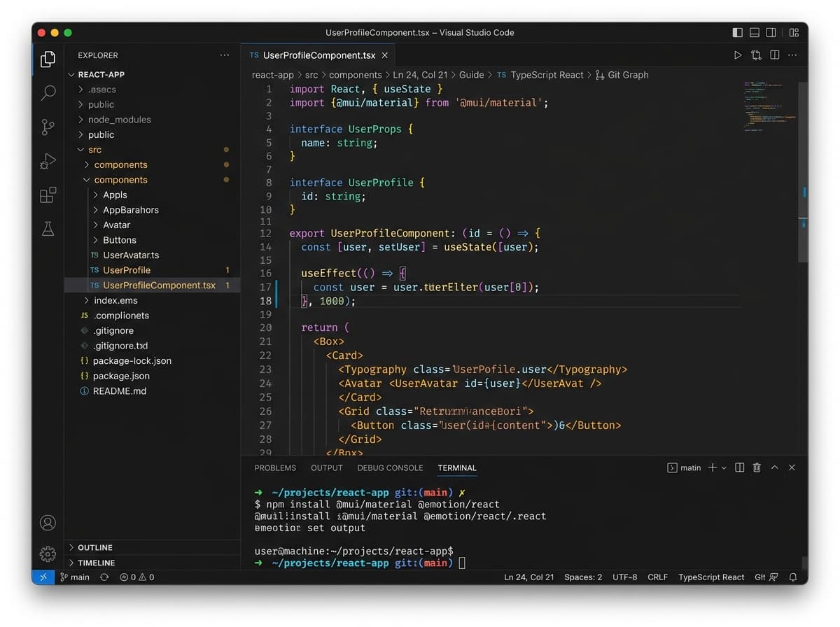Toggle primary side bar layout button
Viewport: 840px width, 627px height.
click(x=737, y=32)
